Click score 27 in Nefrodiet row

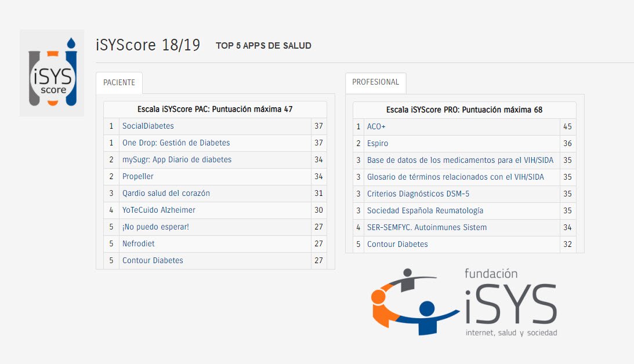tap(318, 243)
